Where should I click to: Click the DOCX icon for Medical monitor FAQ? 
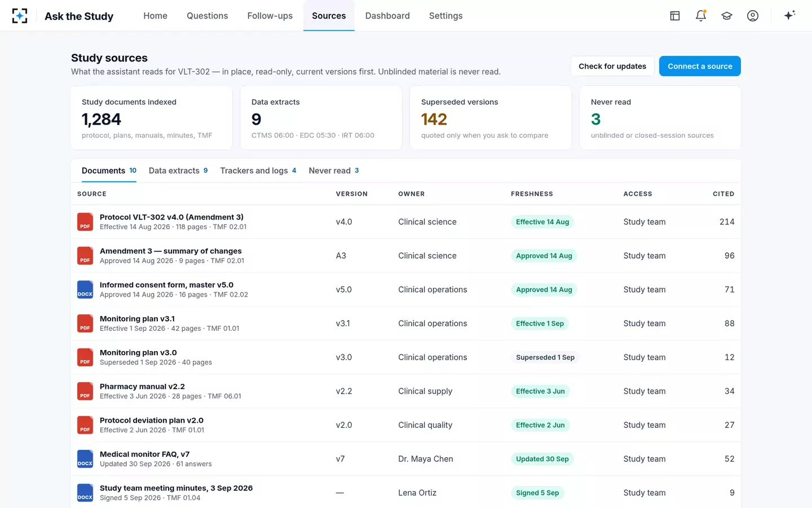coord(85,459)
